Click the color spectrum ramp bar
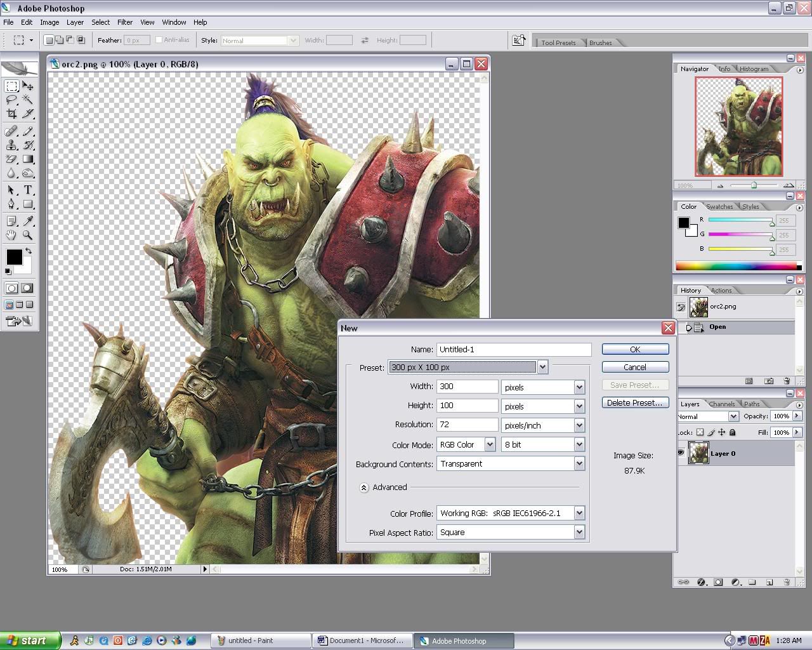 (x=736, y=267)
